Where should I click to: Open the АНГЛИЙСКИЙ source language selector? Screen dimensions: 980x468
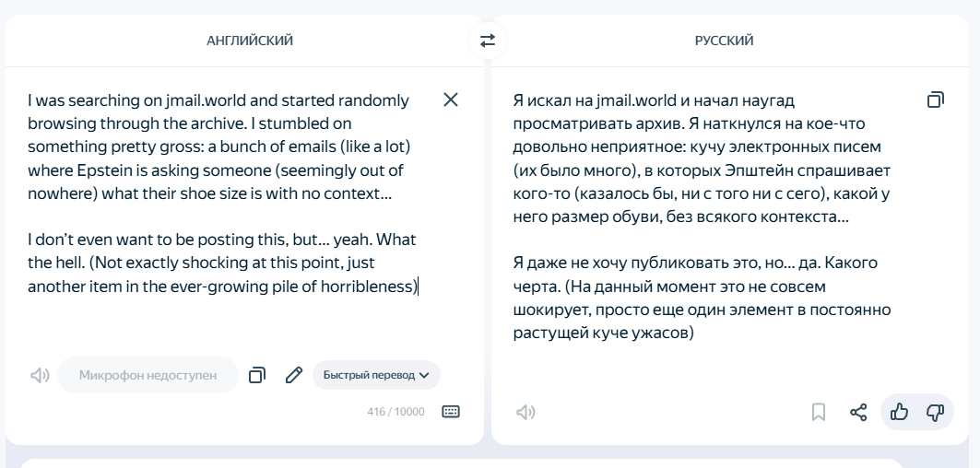pos(250,41)
